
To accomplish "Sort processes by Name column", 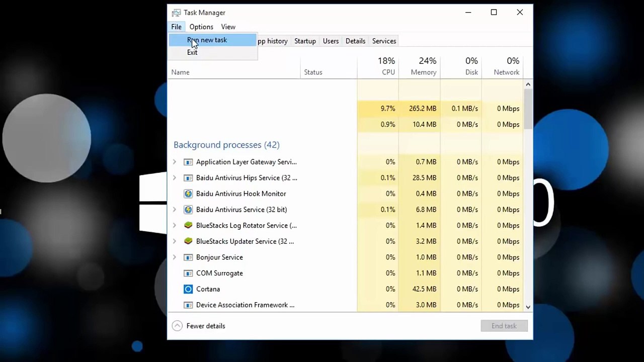I will 234,67.
